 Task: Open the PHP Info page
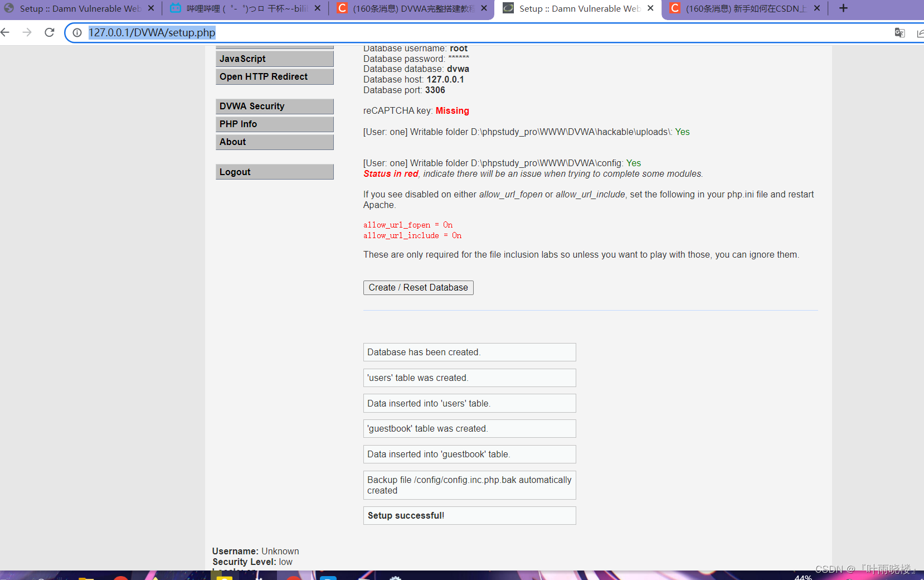(274, 124)
